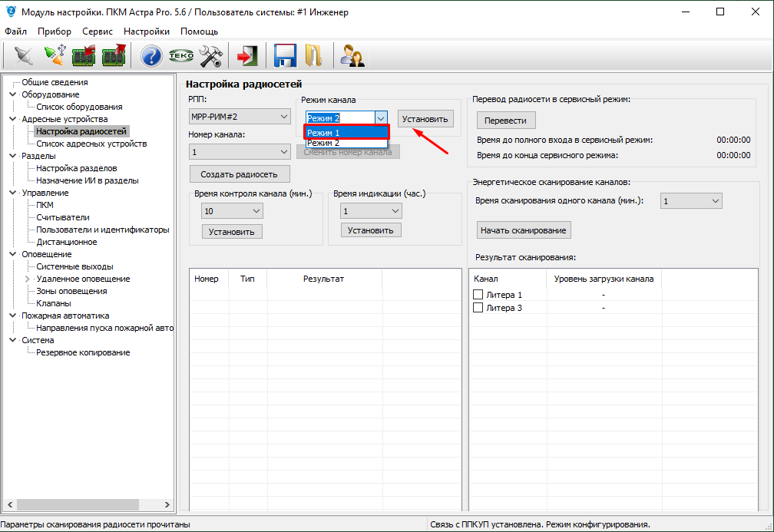The image size is (774, 532).
Task: Select Системные выходы in the tree
Action: [x=74, y=266]
